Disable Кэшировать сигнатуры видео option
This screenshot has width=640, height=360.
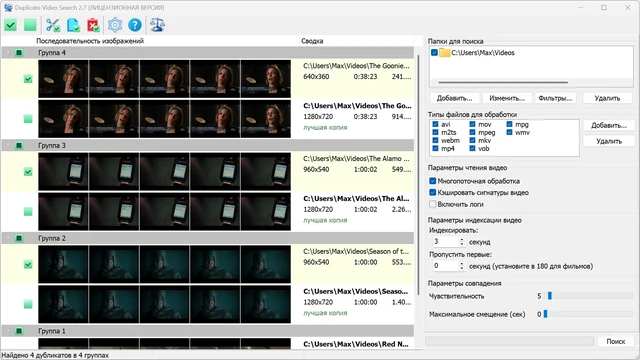(433, 192)
